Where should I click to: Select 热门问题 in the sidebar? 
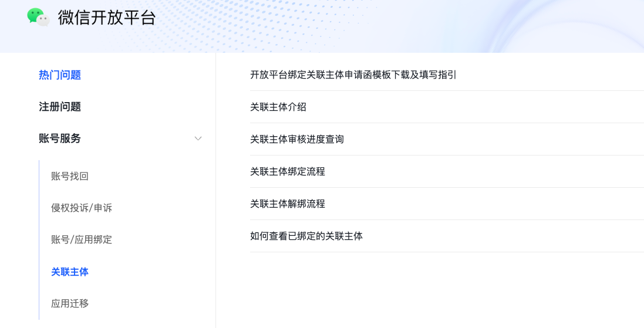click(60, 75)
